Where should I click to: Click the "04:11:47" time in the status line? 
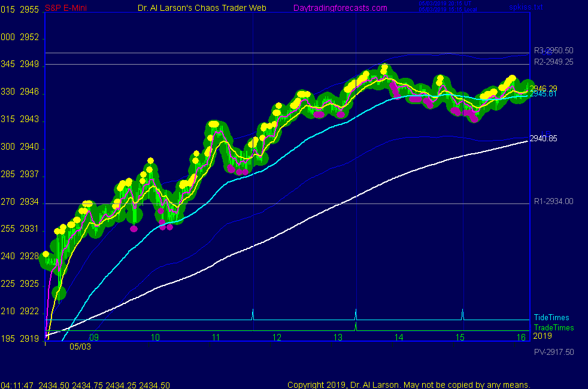tap(17, 385)
